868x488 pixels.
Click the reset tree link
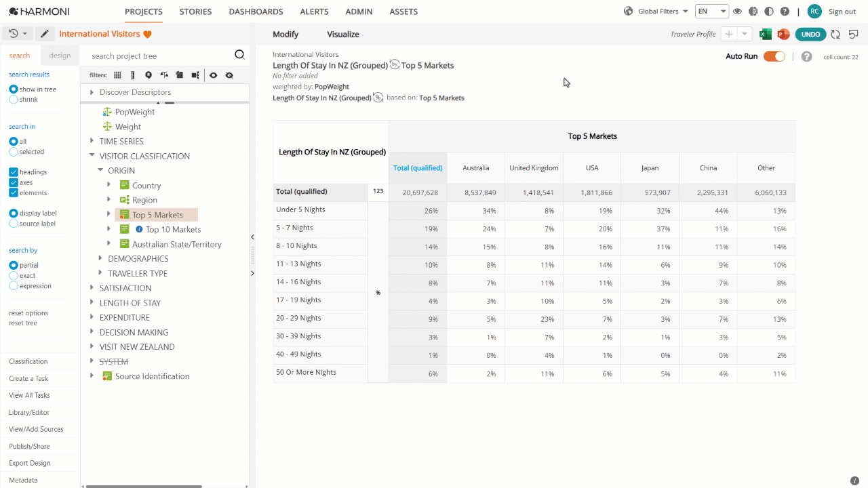pyautogui.click(x=23, y=323)
